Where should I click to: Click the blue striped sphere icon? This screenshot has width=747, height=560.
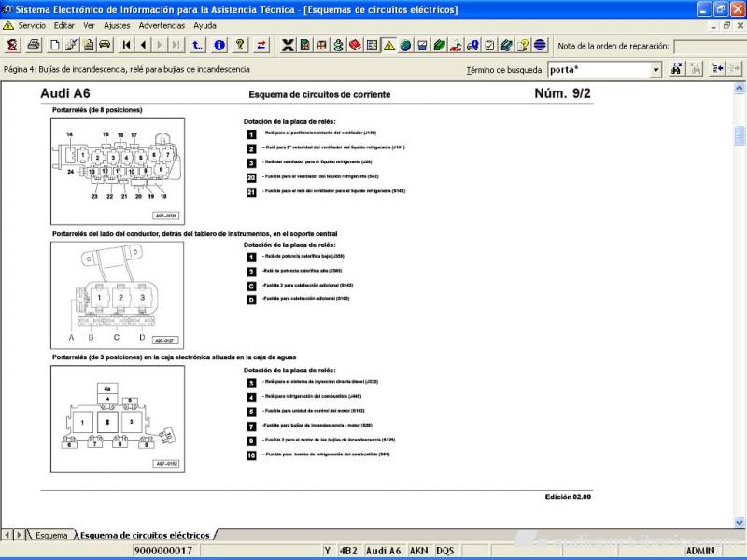coord(540,45)
